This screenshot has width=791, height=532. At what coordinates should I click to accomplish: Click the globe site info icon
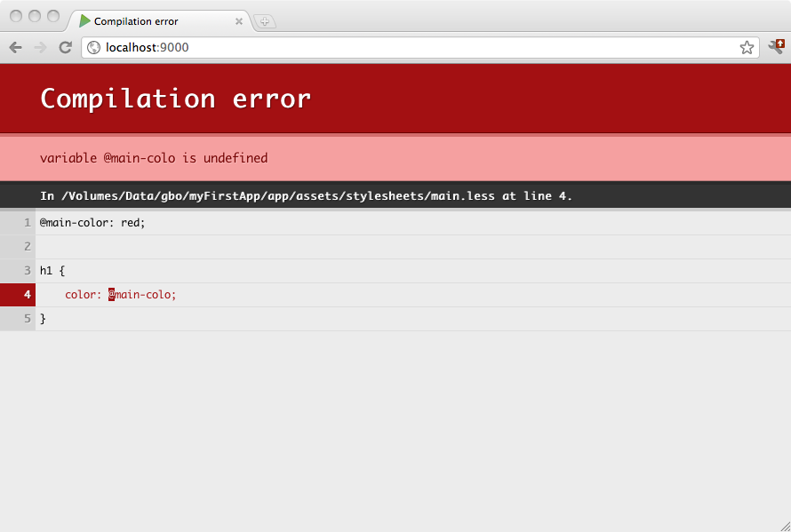94,48
